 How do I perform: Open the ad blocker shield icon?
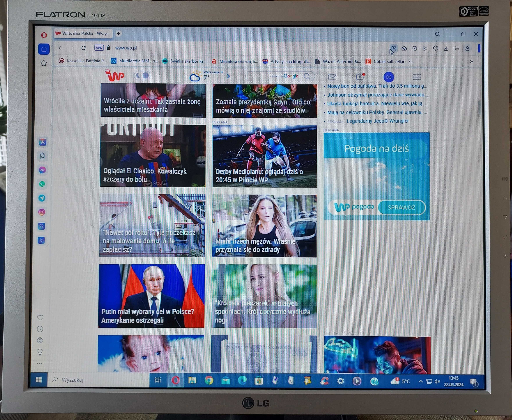[415, 49]
